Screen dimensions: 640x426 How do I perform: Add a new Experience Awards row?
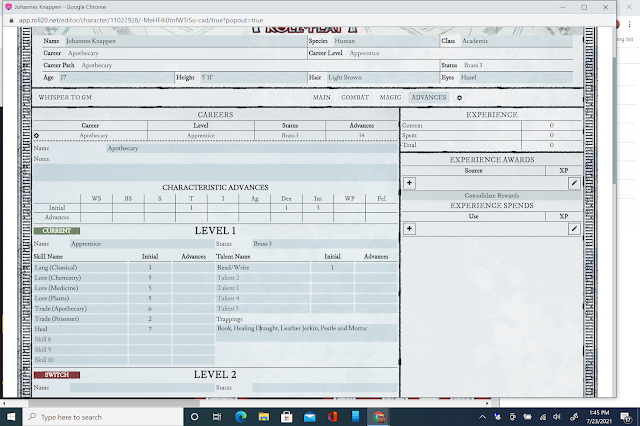[409, 183]
